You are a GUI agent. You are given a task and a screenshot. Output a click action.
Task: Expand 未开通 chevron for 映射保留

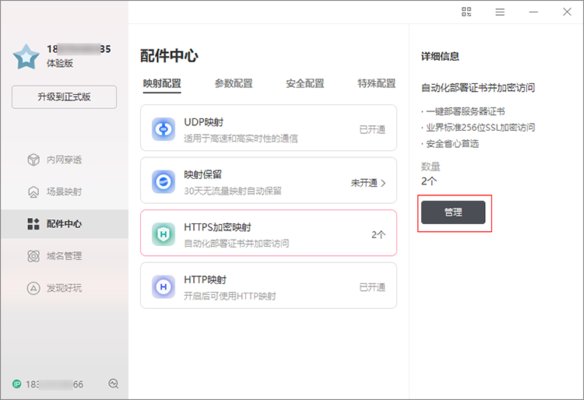point(383,183)
